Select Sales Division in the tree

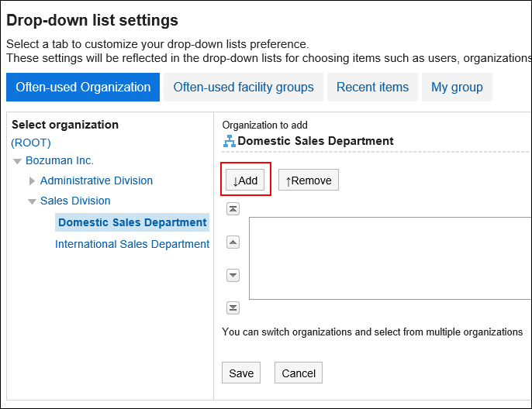tap(75, 201)
